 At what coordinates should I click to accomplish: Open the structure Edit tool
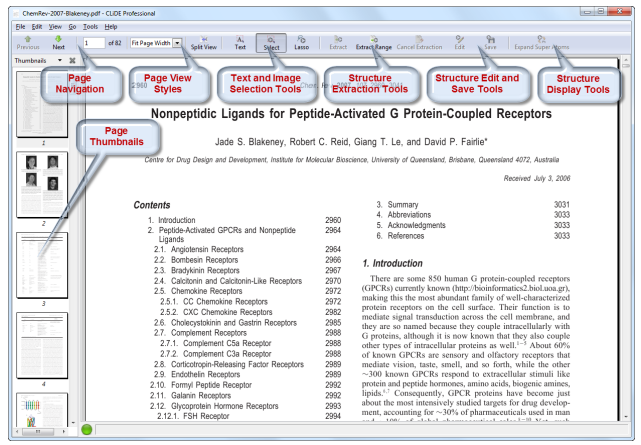pos(459,43)
